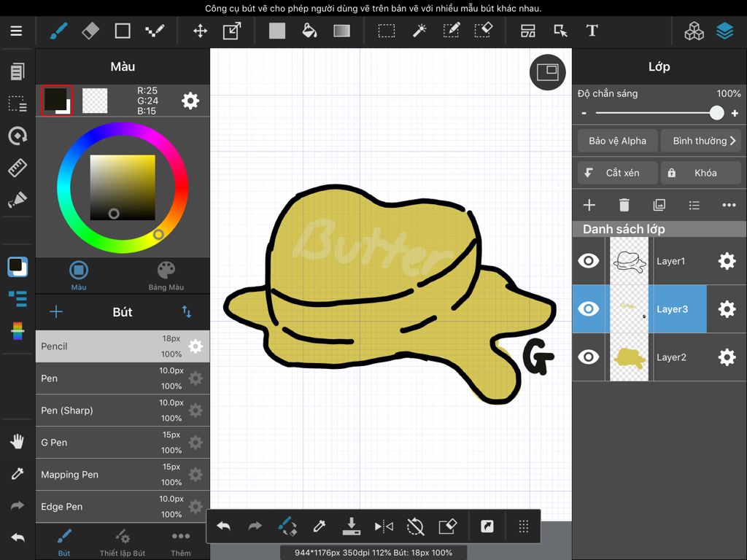Select the Text tool
This screenshot has width=747, height=560.
[592, 31]
